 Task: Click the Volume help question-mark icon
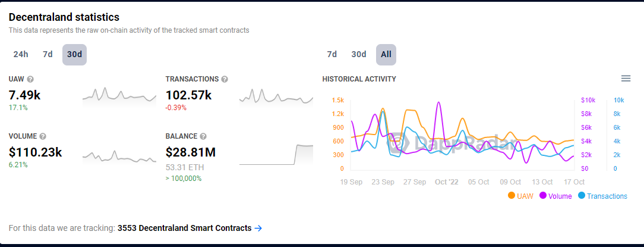(x=43, y=136)
